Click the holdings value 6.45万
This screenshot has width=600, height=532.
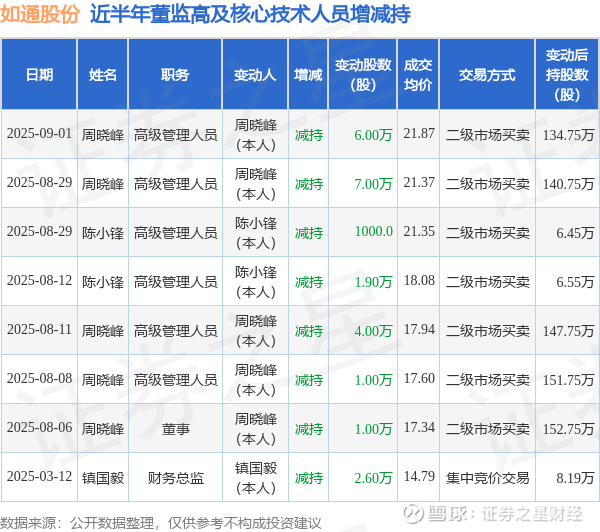click(575, 233)
